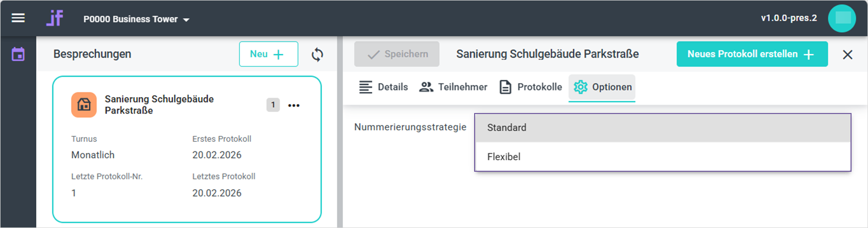Viewport: 868px width, 228px height.
Task: Switch to the Details tab
Action: click(x=383, y=87)
